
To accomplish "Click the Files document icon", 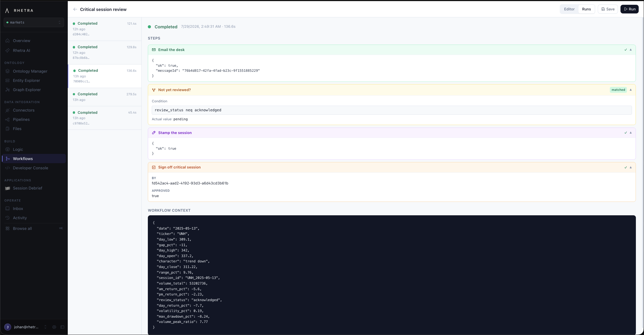I will 8,129.
